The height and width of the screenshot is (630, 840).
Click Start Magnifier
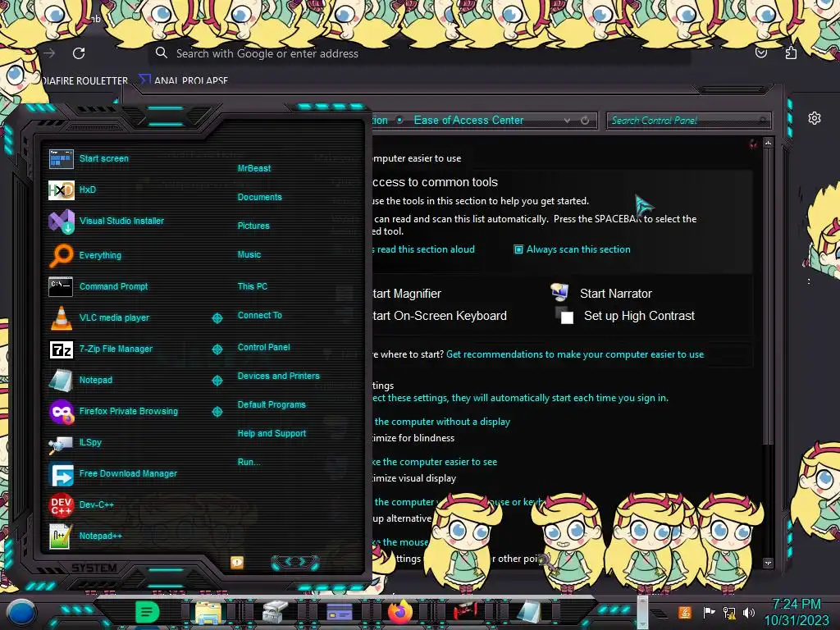407,294
